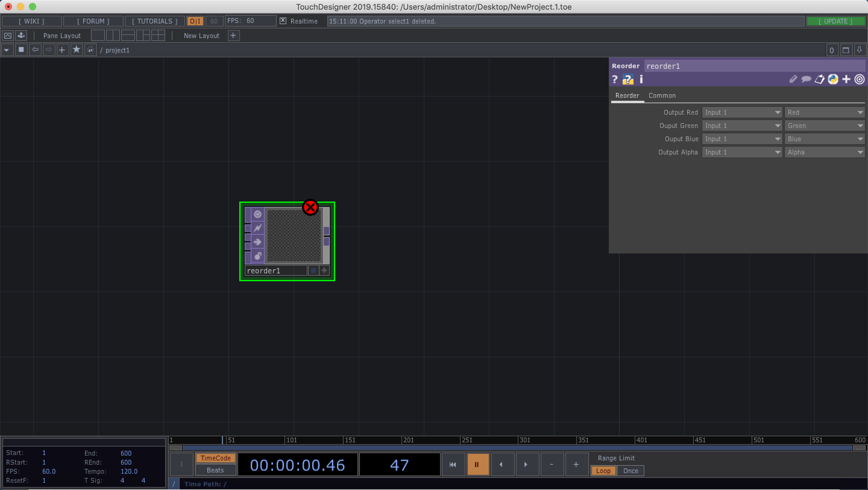Pause the timeline playback

point(477,464)
